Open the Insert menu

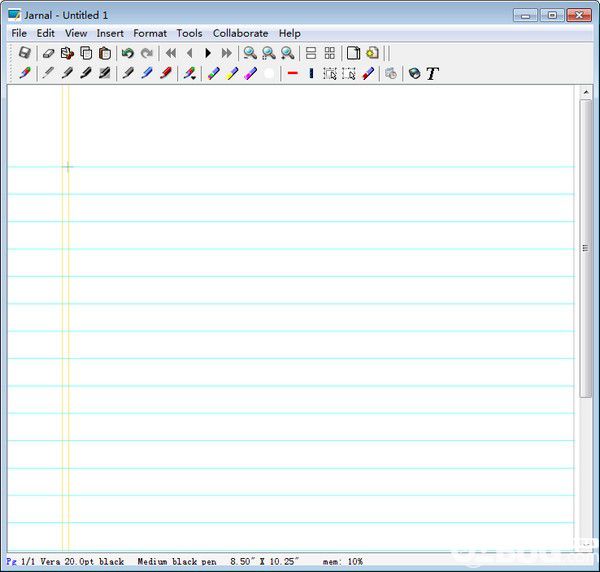[110, 33]
